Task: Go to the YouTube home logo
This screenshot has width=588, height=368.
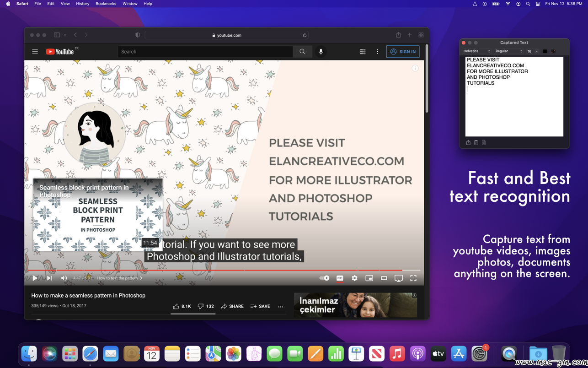Action: coord(60,52)
